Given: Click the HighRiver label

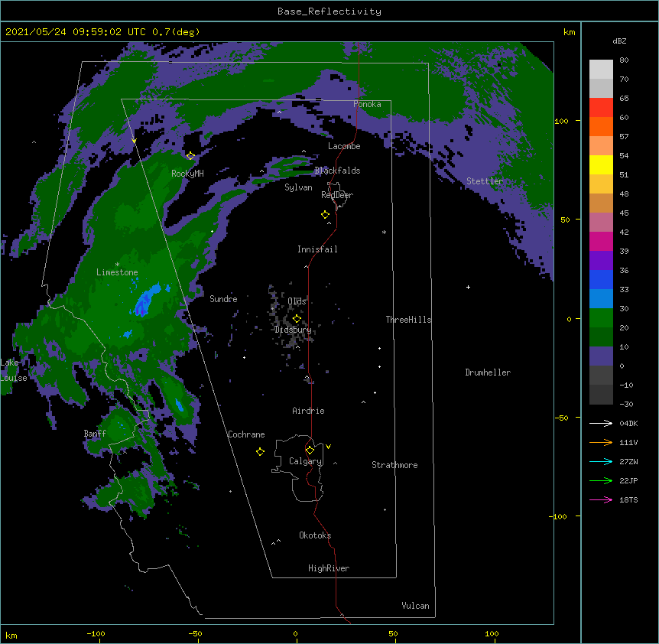Looking at the screenshot, I should (329, 568).
